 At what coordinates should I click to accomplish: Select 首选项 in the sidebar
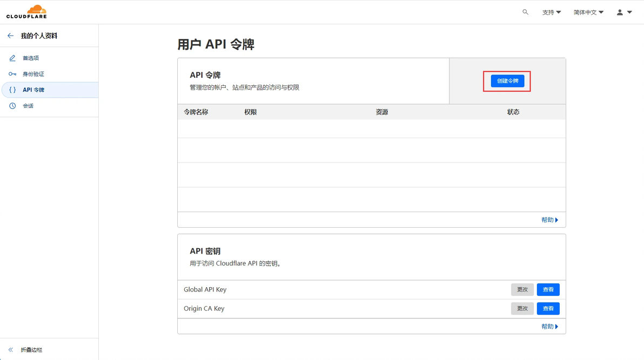[49, 58]
